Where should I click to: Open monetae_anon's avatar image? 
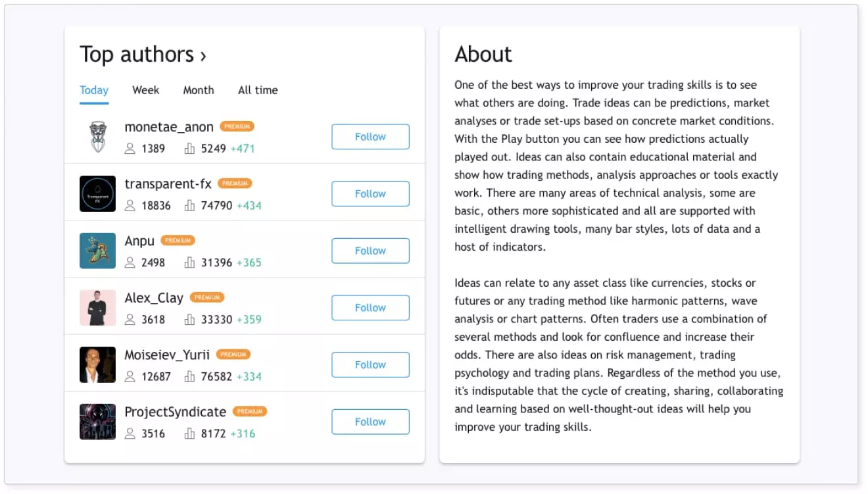[97, 137]
